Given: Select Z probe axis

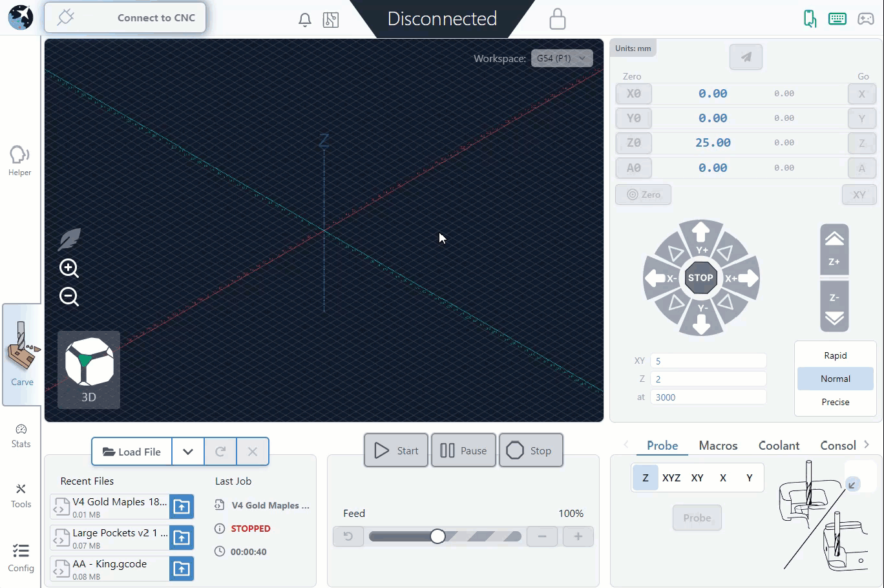Looking at the screenshot, I should 645,478.
